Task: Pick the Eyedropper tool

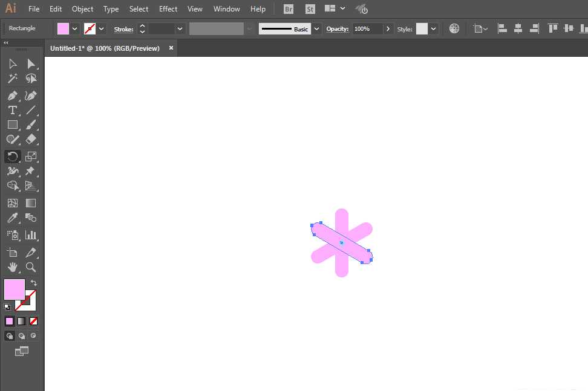Action: click(12, 218)
